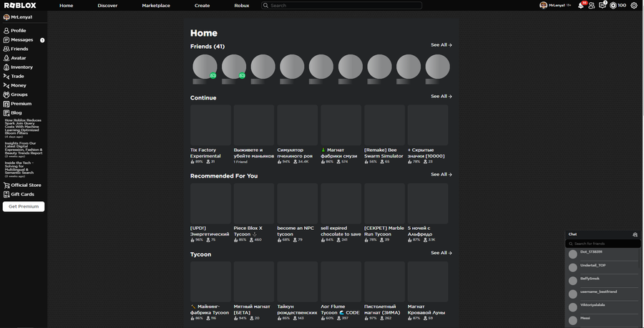This screenshot has height=328, width=644.
Task: Click the search magnifier icon in top bar
Action: point(265,5)
